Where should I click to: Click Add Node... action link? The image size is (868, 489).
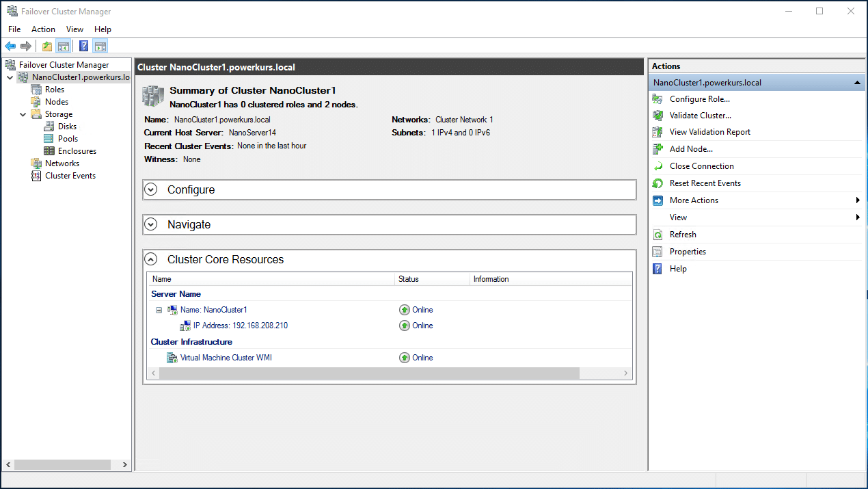[x=691, y=149]
